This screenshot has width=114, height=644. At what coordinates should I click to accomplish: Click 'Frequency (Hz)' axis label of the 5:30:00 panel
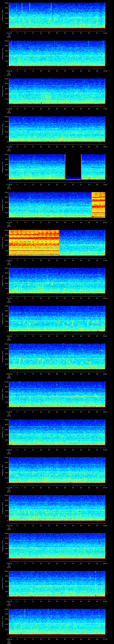coord(3,622)
